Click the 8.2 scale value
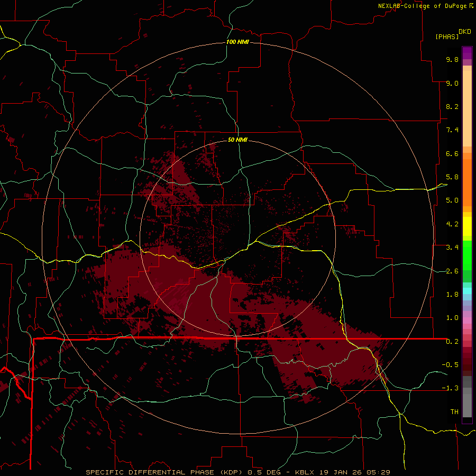This screenshot has height=476, width=476. tap(452, 106)
